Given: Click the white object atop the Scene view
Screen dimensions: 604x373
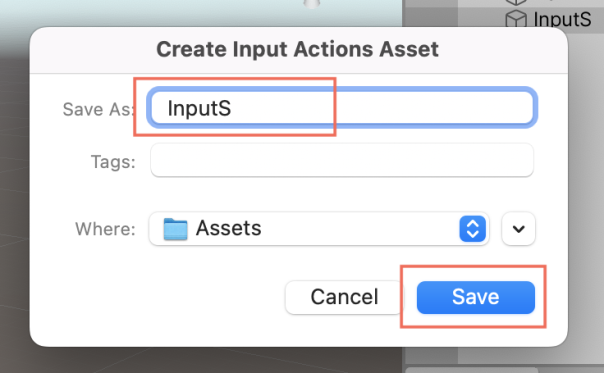Looking at the screenshot, I should (312, 3).
